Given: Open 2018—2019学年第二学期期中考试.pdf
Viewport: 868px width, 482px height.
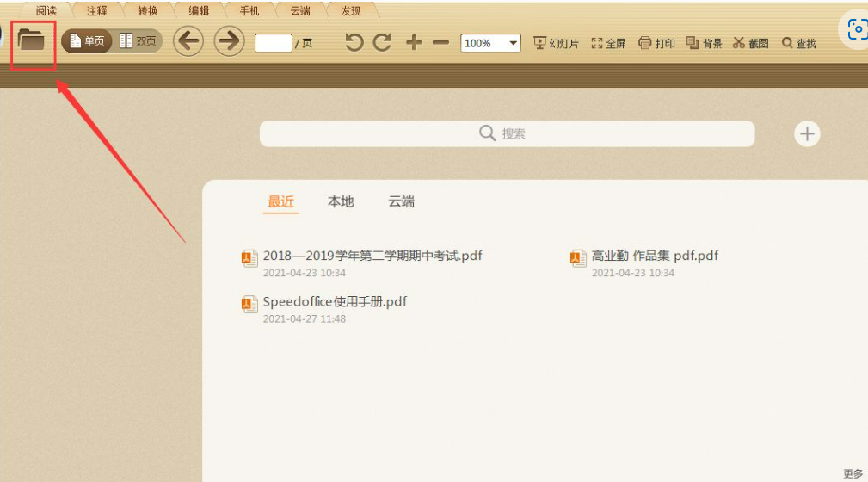Looking at the screenshot, I should pyautogui.click(x=372, y=256).
